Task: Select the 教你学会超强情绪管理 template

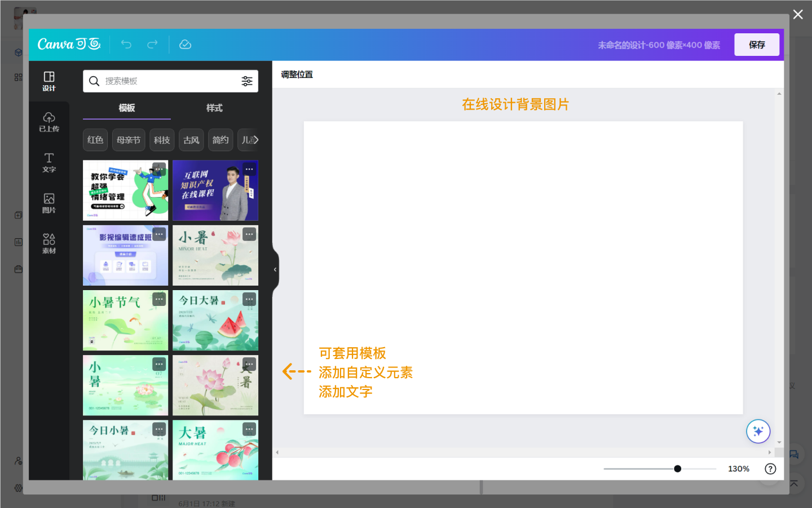Action: (x=125, y=190)
